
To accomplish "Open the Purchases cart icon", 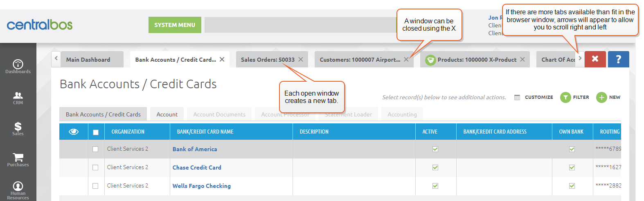I will (x=18, y=158).
